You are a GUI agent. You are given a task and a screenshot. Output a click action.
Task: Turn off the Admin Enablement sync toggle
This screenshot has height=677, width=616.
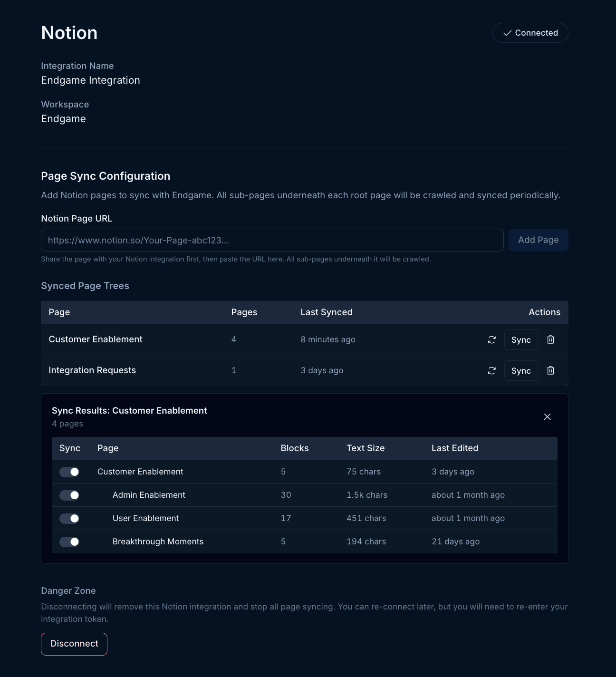coord(69,495)
